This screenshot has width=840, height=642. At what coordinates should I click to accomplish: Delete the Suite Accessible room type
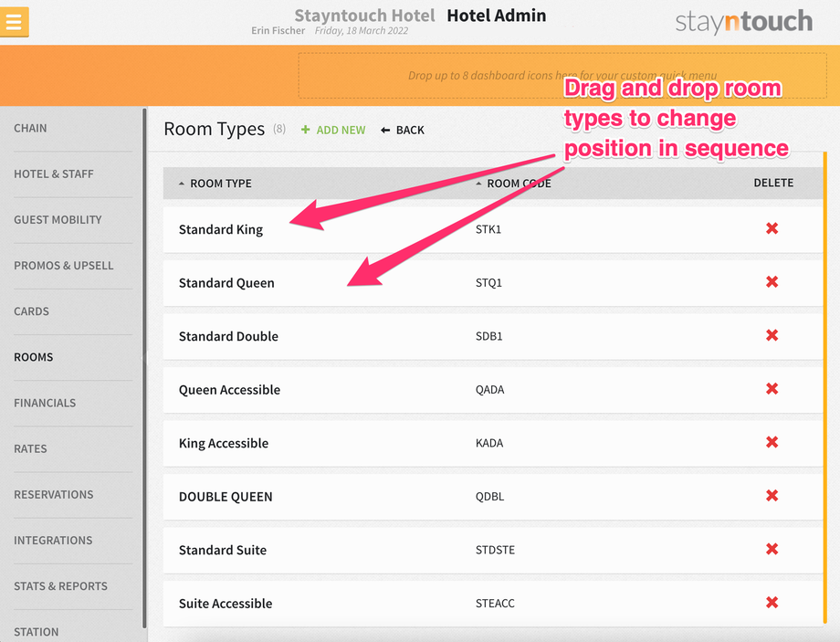tap(772, 603)
